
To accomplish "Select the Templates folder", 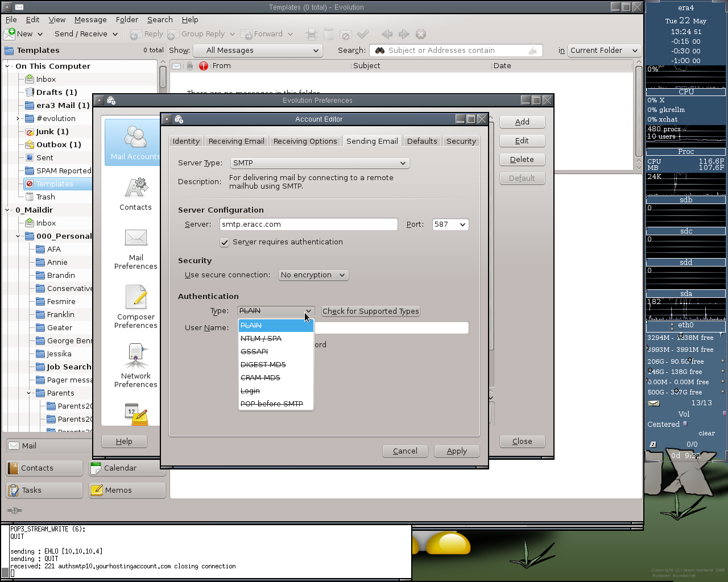I will coord(55,184).
